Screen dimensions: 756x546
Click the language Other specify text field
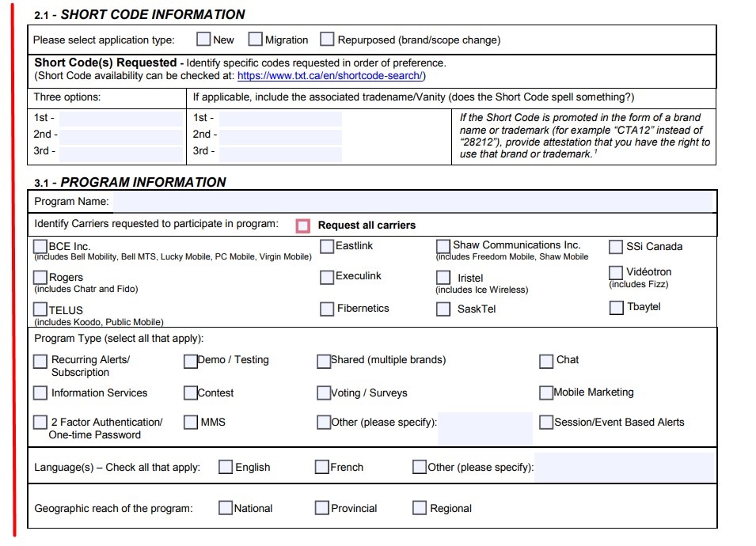tap(625, 467)
